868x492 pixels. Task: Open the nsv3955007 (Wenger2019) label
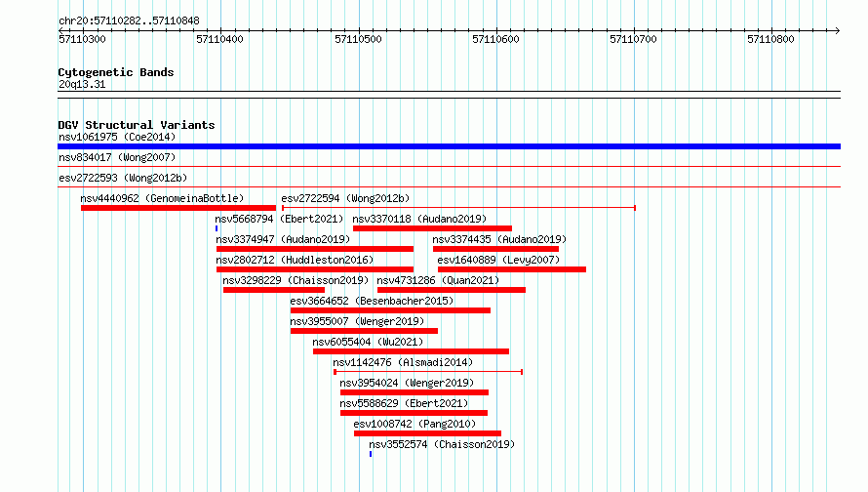357,321
